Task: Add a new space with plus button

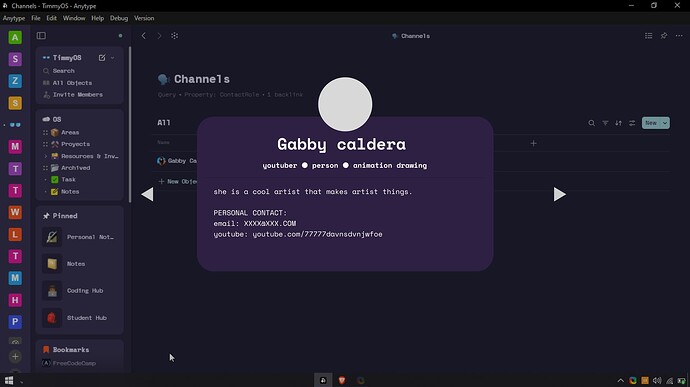Action: [15, 357]
